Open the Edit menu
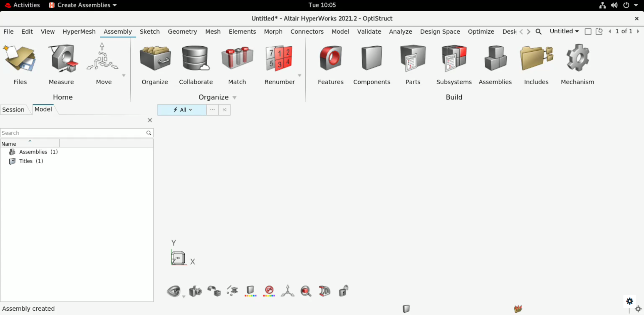Viewport: 644px width, 315px height. pyautogui.click(x=27, y=32)
